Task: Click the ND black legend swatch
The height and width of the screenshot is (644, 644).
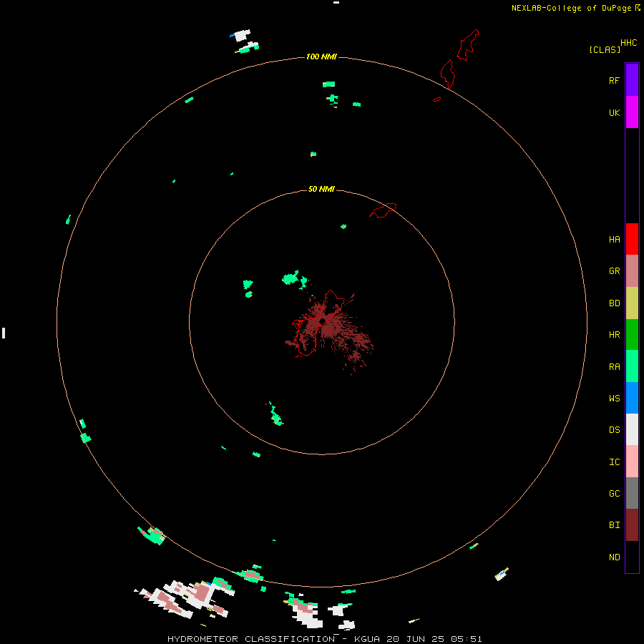Action: coord(632,557)
